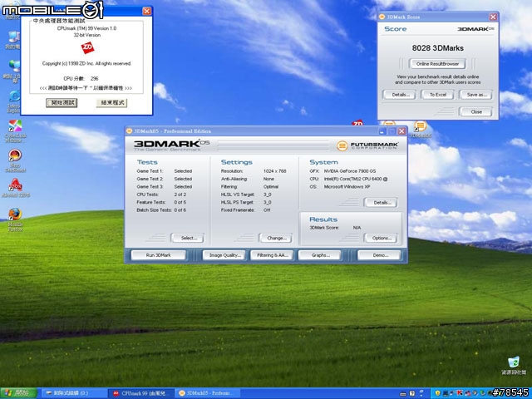Close the CPUmark 99 window
This screenshot has width=532, height=399.
tap(146, 11)
